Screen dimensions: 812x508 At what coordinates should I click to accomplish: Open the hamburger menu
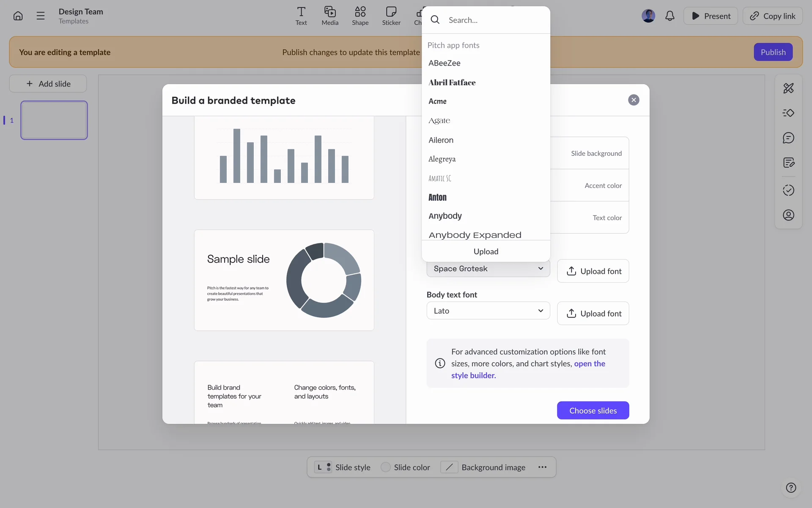click(x=41, y=16)
